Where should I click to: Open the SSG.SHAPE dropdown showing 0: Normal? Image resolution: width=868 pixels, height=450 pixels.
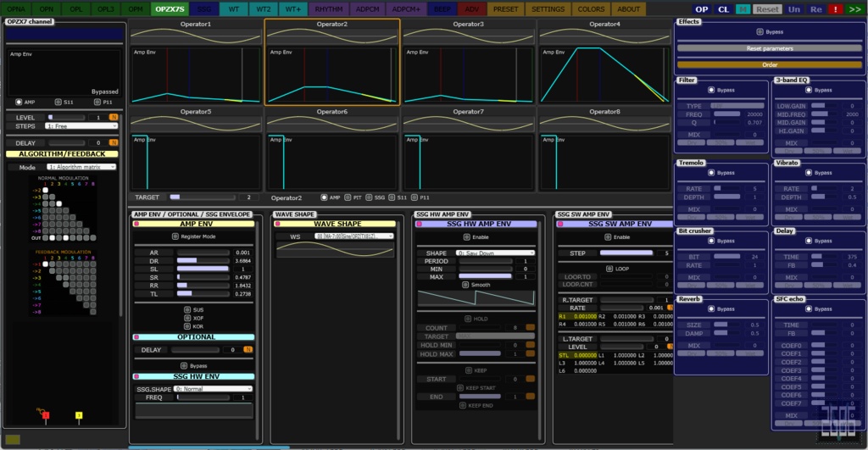[x=213, y=389]
